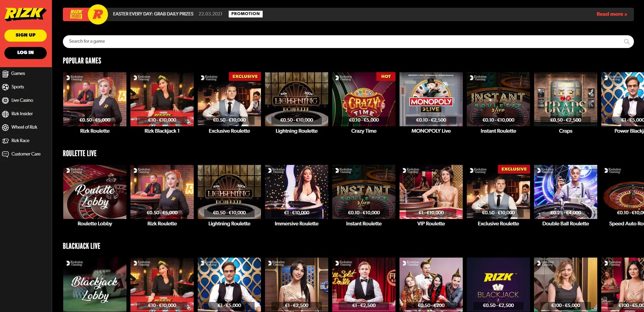
Task: Open the Roulette Lobby thumbnail
Action: (95, 192)
